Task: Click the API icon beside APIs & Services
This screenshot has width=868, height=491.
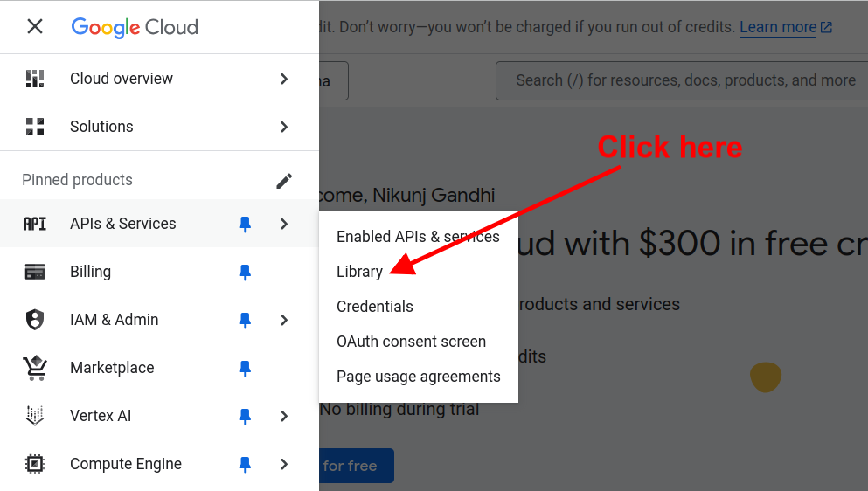Action: point(35,224)
